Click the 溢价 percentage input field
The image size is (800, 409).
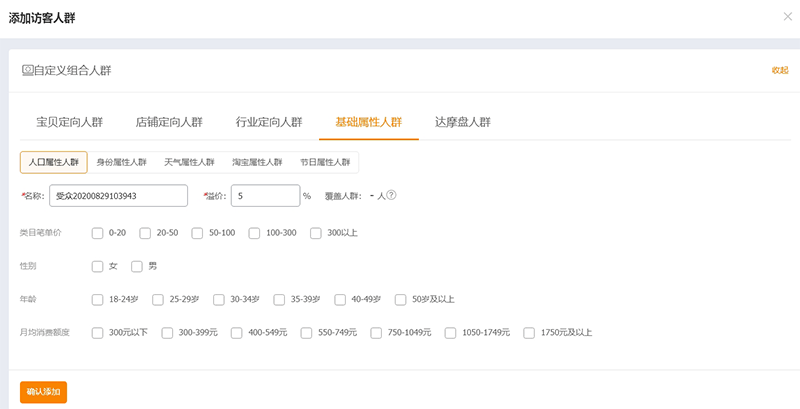tap(264, 196)
